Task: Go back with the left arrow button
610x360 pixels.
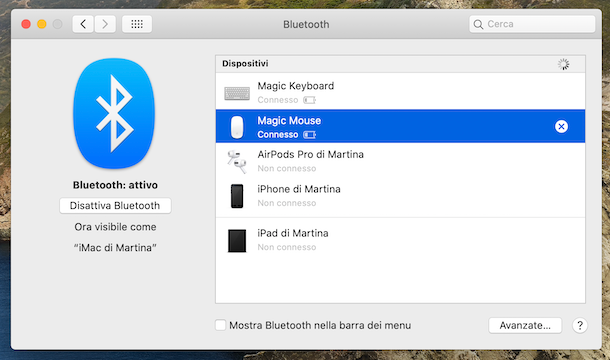Action: click(83, 24)
